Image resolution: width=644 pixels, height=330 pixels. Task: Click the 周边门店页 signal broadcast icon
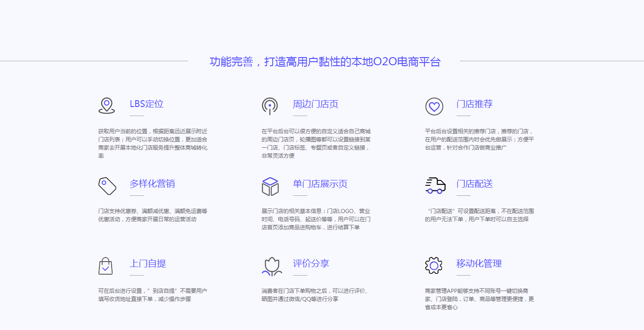click(x=270, y=106)
